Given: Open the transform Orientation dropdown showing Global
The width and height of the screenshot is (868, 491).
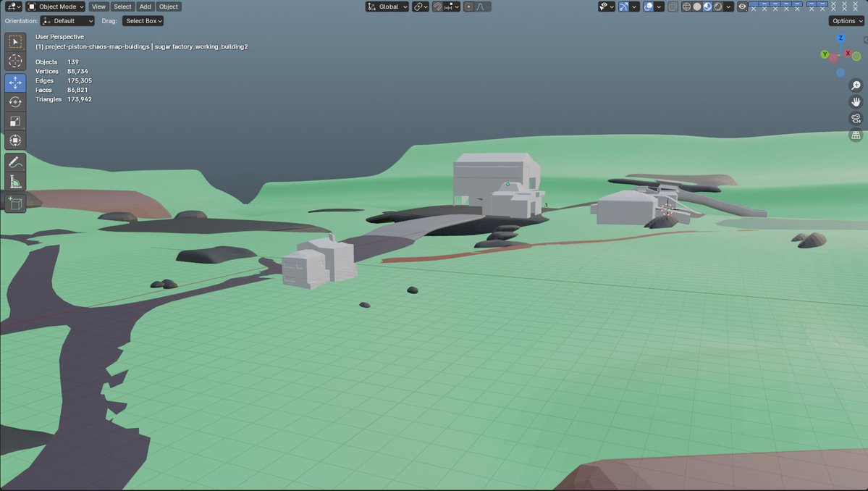Looking at the screenshot, I should coord(386,6).
